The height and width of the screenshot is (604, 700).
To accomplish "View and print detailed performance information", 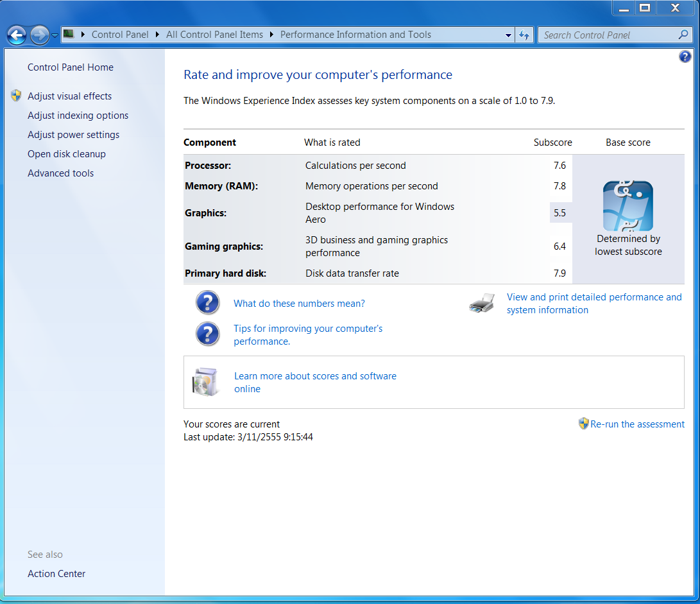I will coord(594,304).
